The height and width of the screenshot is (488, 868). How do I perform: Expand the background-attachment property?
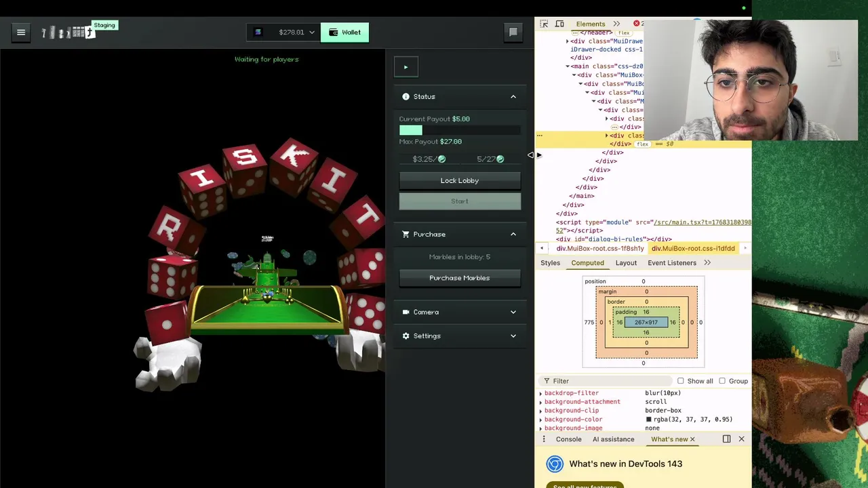541,402
